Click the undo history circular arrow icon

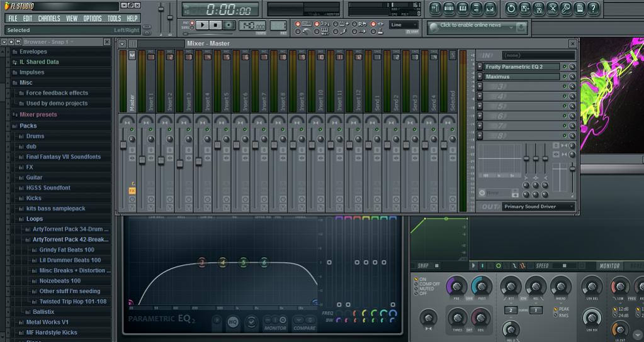point(511,8)
